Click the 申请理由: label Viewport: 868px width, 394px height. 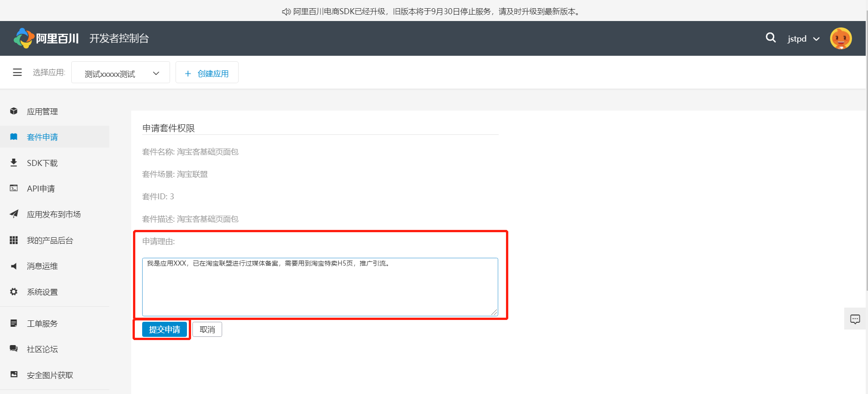click(159, 241)
